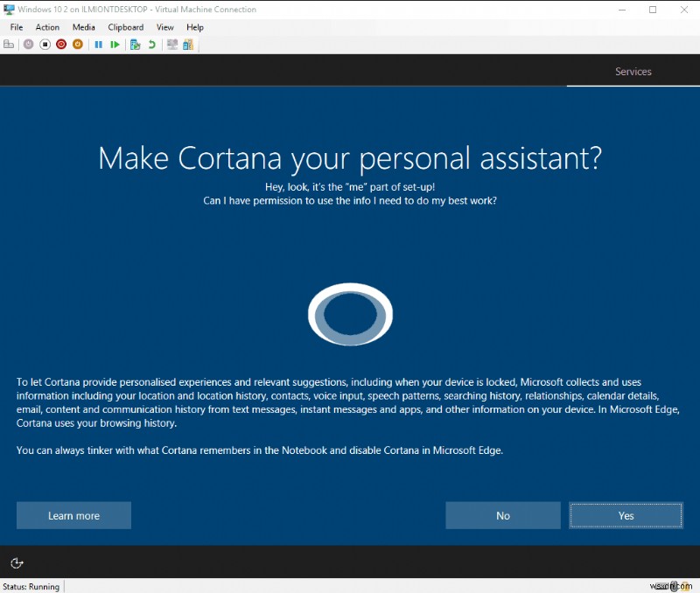Turn off the virtual machine
Viewport: 700px width, 593px height.
[x=45, y=44]
